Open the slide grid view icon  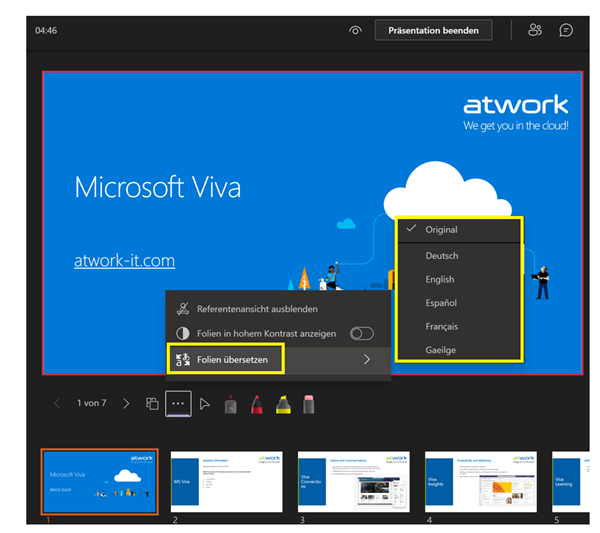coord(152,404)
